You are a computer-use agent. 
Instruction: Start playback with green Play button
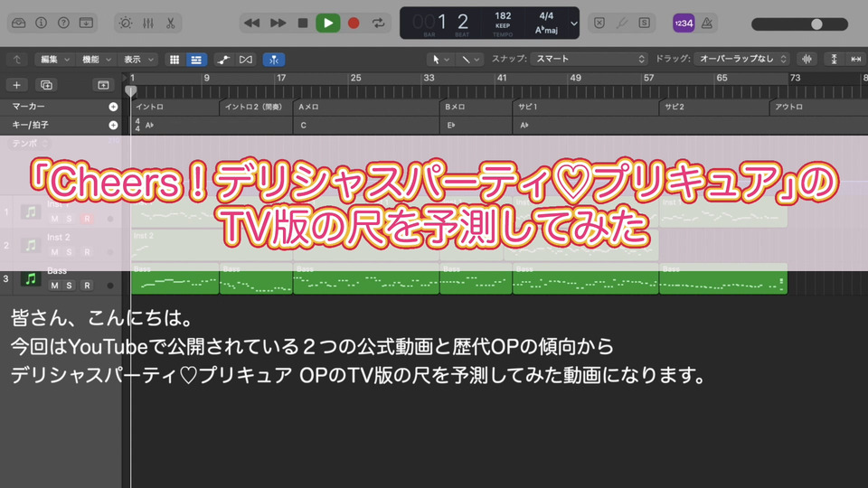pos(327,23)
